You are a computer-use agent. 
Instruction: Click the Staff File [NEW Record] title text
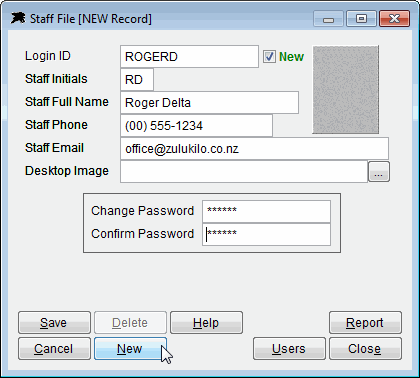click(x=91, y=19)
